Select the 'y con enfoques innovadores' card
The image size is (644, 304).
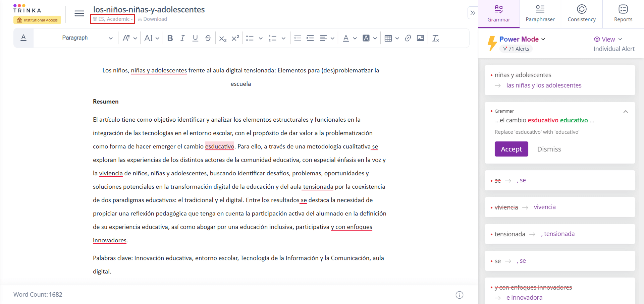click(x=560, y=291)
